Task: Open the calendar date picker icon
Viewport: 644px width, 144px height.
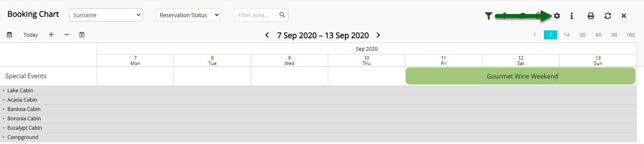Action: tap(9, 35)
